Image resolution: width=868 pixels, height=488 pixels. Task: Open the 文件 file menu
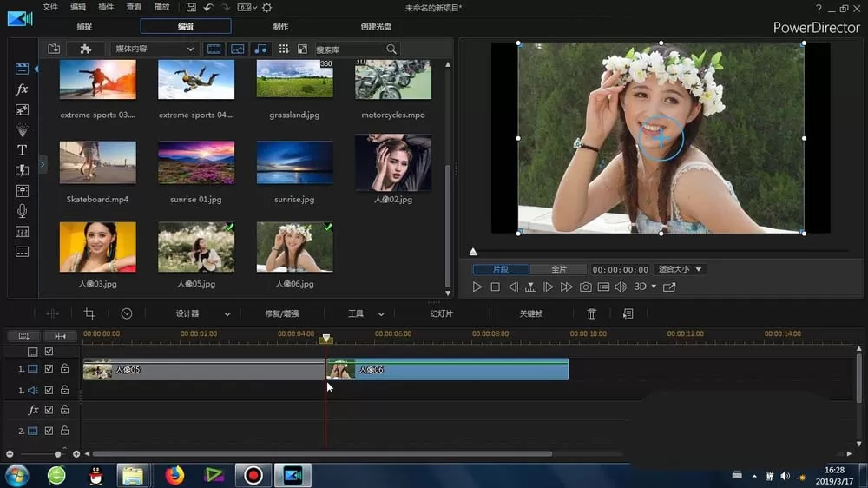49,7
